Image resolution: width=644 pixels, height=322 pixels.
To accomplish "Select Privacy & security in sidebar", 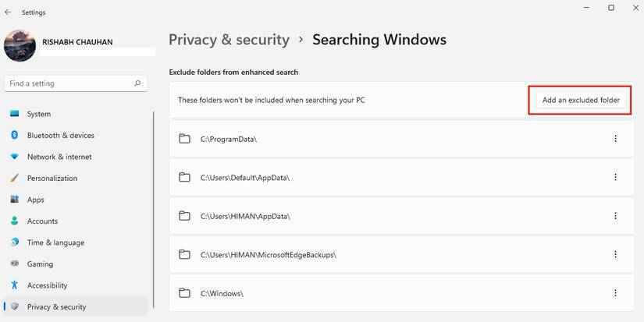I will tap(56, 306).
